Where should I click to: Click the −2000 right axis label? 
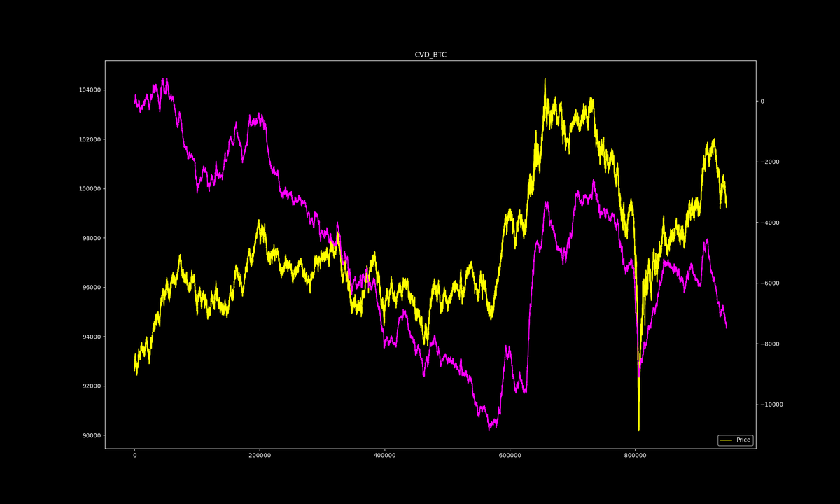pyautogui.click(x=770, y=162)
